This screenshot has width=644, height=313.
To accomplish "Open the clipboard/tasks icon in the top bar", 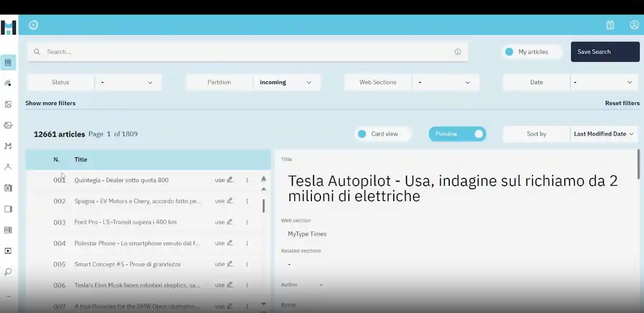I will (x=610, y=25).
